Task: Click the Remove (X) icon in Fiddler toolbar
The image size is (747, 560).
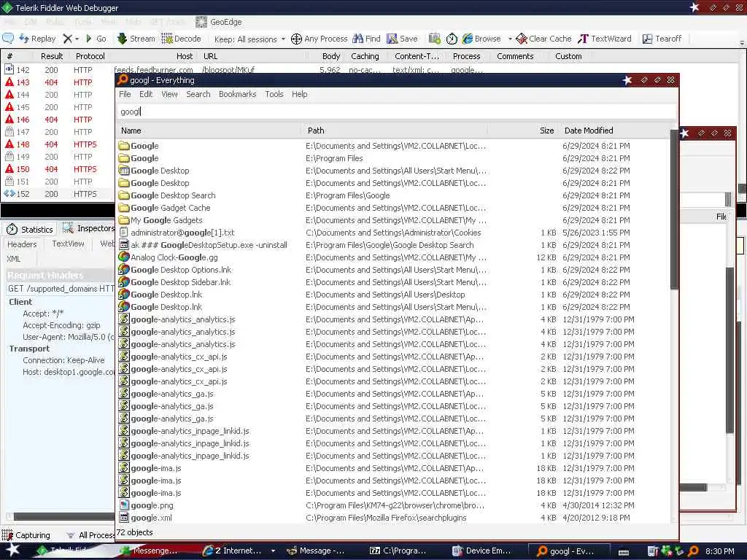Action: (67, 39)
